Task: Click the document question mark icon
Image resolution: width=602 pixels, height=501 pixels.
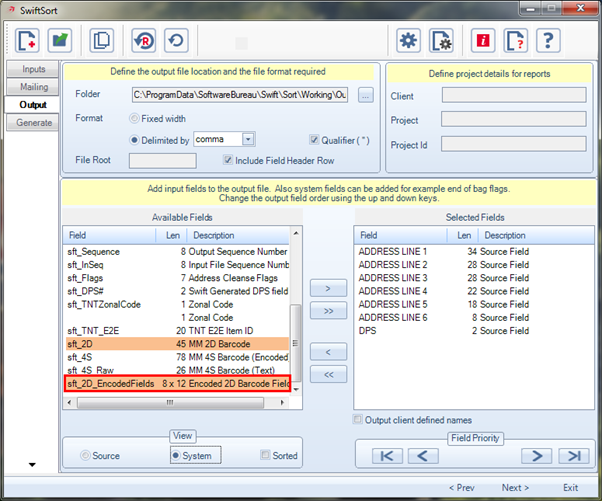Action: click(x=516, y=40)
